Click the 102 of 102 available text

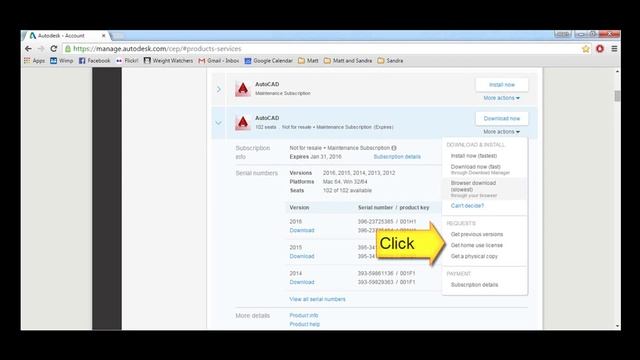347,191
